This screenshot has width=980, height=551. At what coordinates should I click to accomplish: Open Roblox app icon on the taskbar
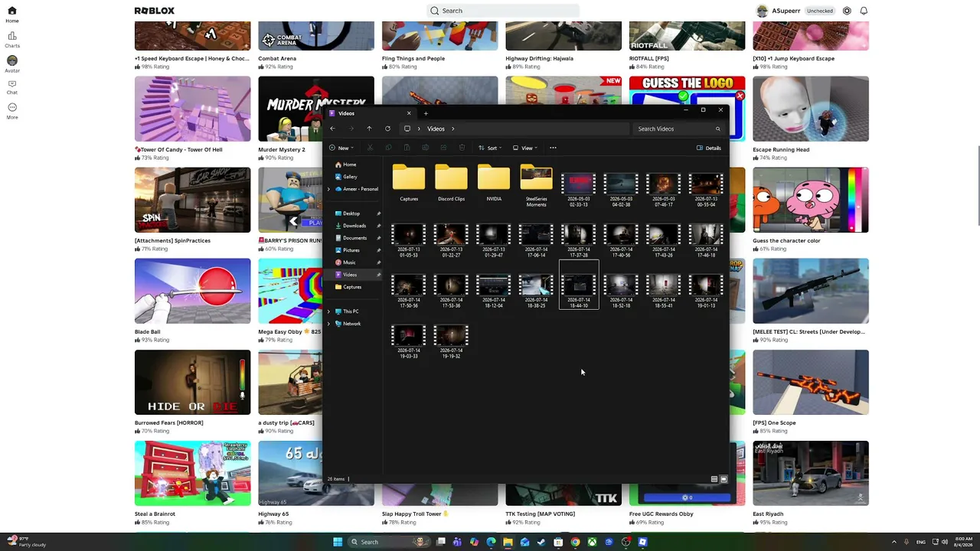(642, 542)
